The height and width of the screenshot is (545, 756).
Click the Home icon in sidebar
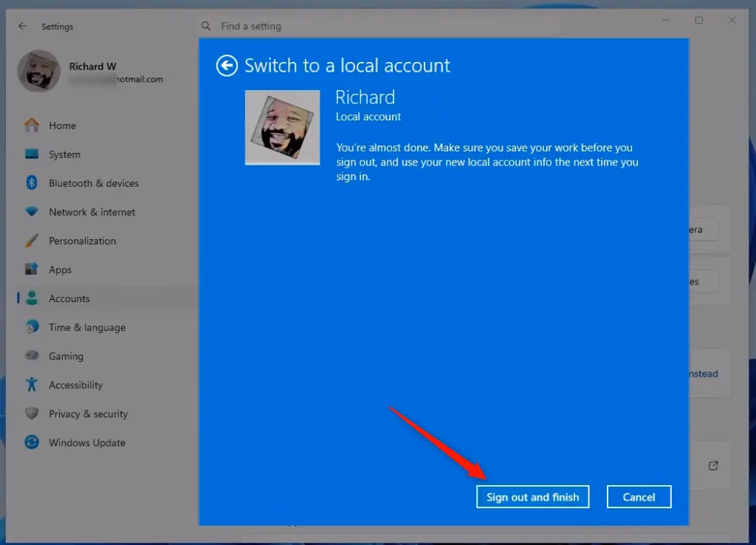(32, 126)
